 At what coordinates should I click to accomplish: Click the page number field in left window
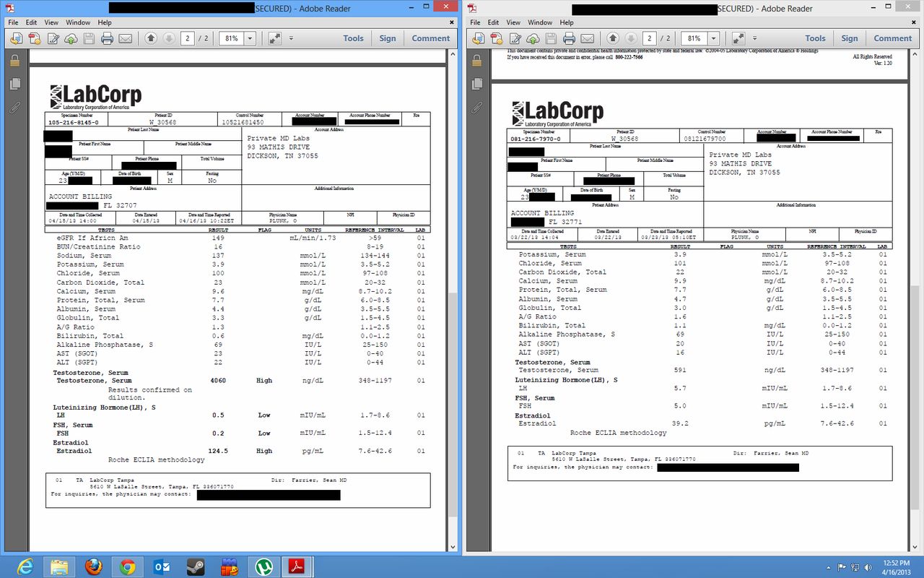187,38
